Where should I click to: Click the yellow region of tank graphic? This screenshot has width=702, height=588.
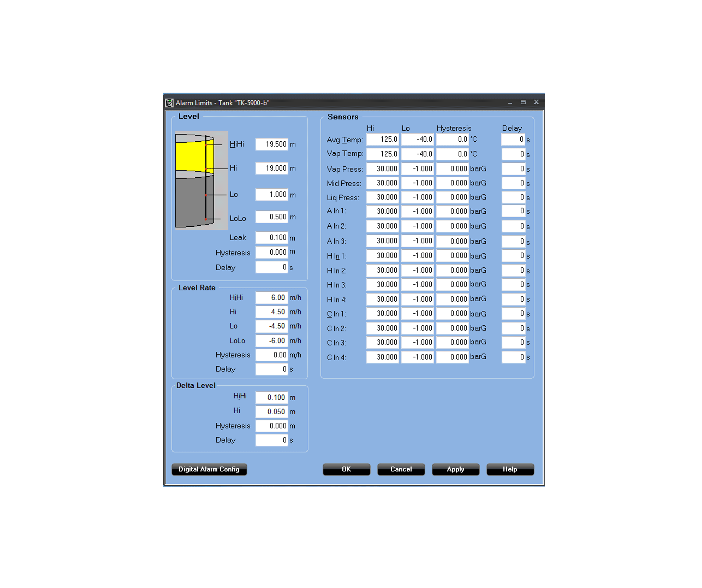coord(190,156)
